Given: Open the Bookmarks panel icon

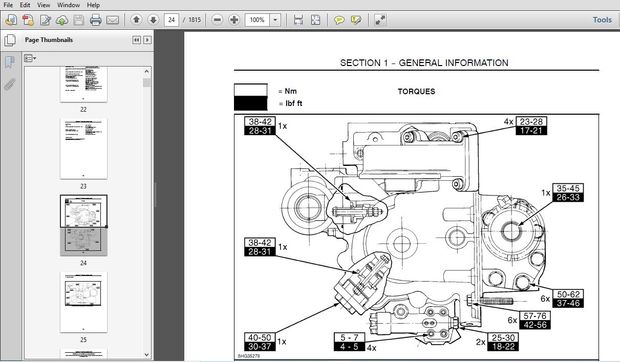Looking at the screenshot, I should tap(10, 62).
